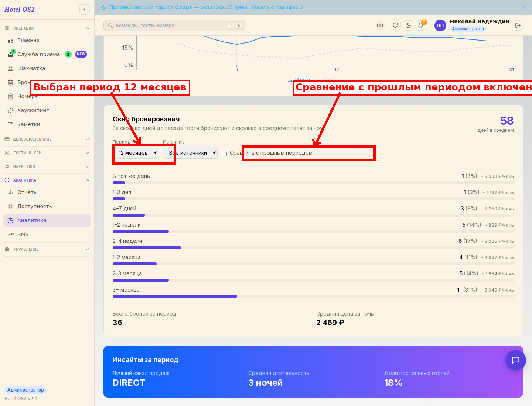532x406 pixels.
Task: Open the Период dropdown showing 12 месяцев
Action: point(136,153)
